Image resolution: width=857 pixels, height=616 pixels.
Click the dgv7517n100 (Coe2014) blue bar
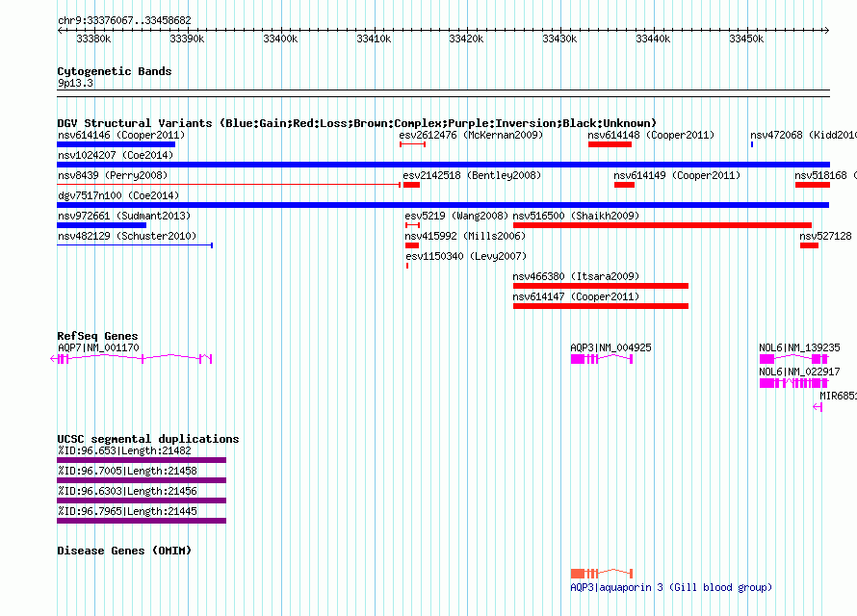(443, 205)
